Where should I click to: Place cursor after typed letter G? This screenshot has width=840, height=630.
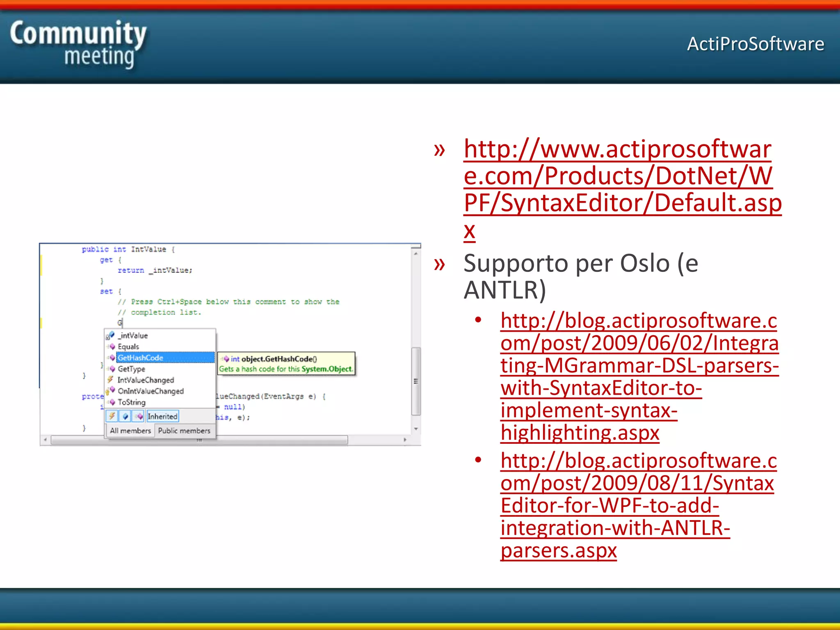(x=123, y=323)
